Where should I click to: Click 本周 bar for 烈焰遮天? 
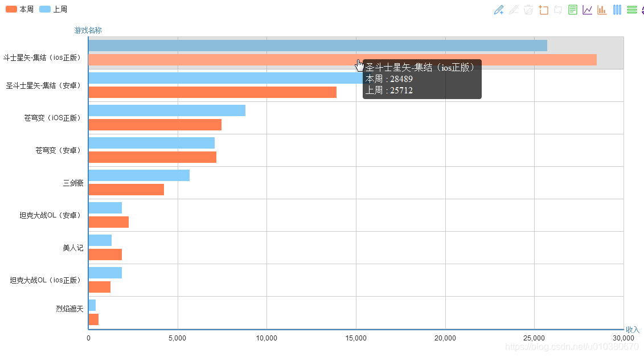(93, 319)
